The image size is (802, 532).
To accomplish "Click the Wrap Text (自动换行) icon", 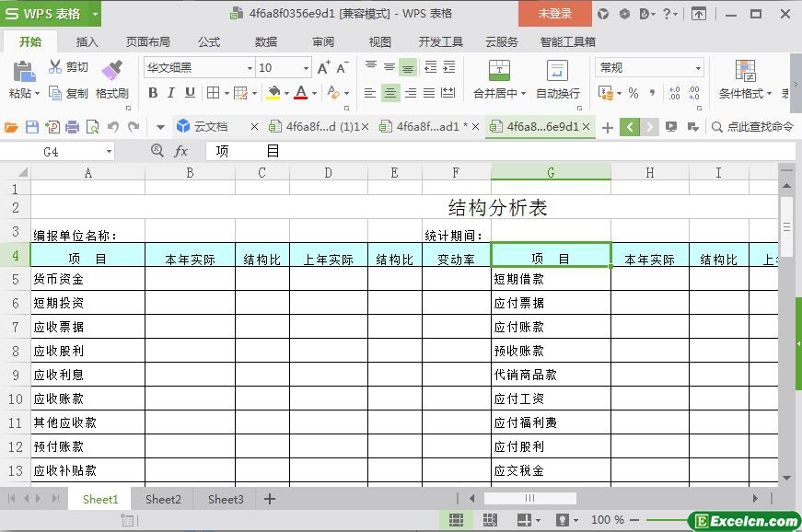I will click(557, 71).
